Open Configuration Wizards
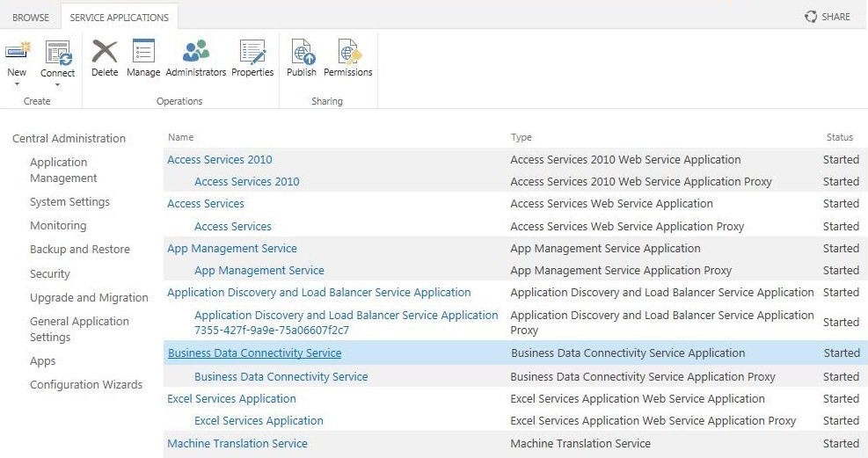The height and width of the screenshot is (458, 868). pos(86,384)
